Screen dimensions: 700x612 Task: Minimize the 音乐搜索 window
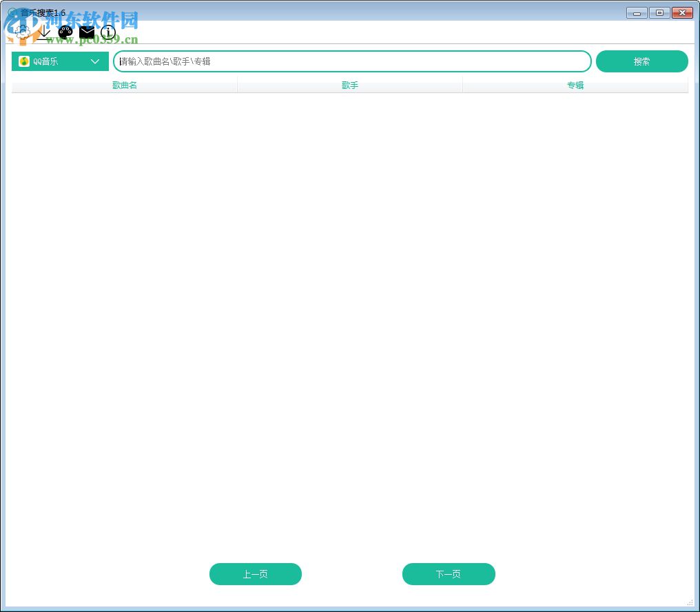(x=637, y=13)
